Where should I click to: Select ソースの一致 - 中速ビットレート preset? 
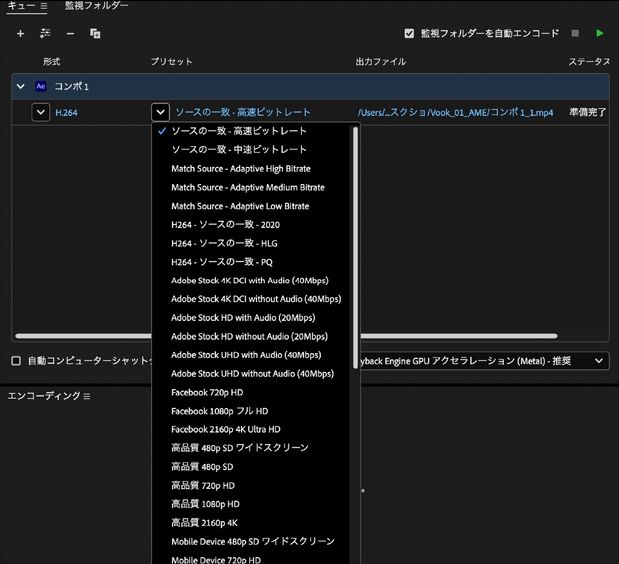[252, 150]
